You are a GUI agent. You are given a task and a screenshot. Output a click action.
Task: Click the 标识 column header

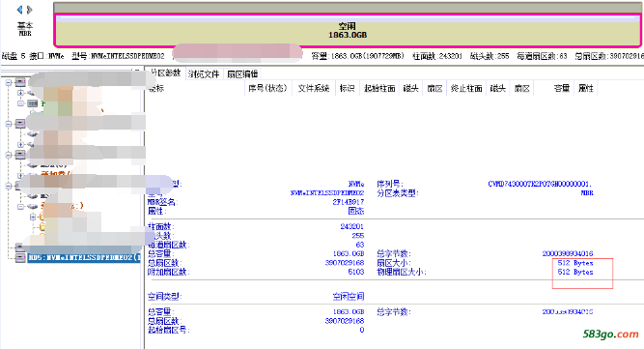[347, 88]
